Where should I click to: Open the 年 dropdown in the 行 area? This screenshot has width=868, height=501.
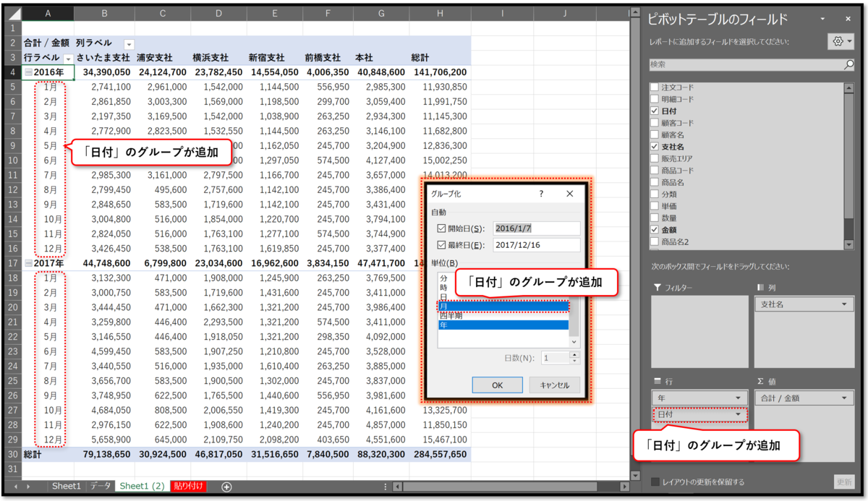[738, 398]
